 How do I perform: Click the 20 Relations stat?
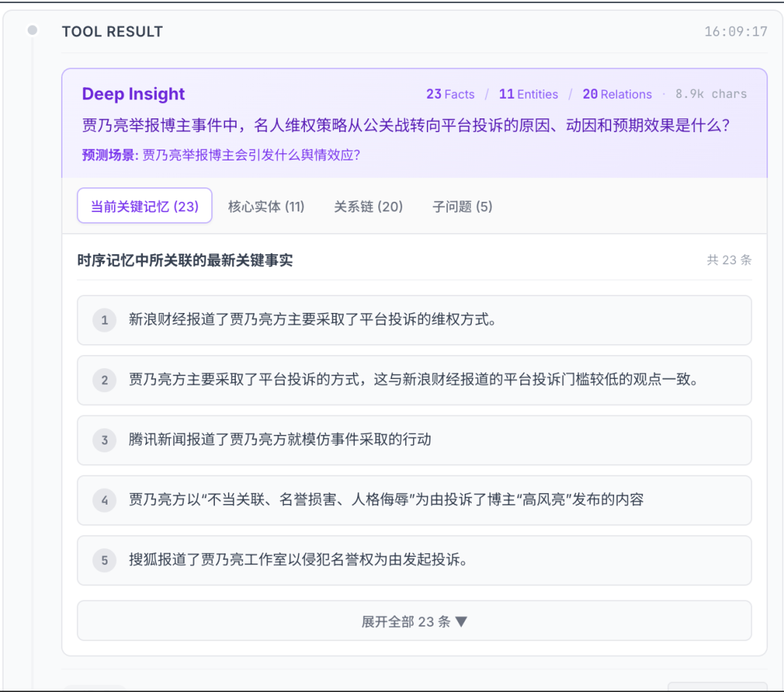pyautogui.click(x=617, y=94)
